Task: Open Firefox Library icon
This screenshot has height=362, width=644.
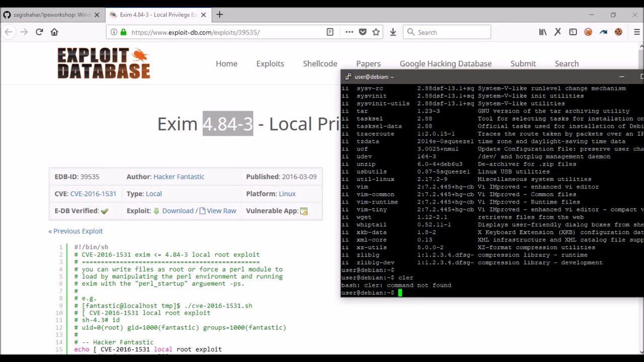Action: [x=543, y=32]
